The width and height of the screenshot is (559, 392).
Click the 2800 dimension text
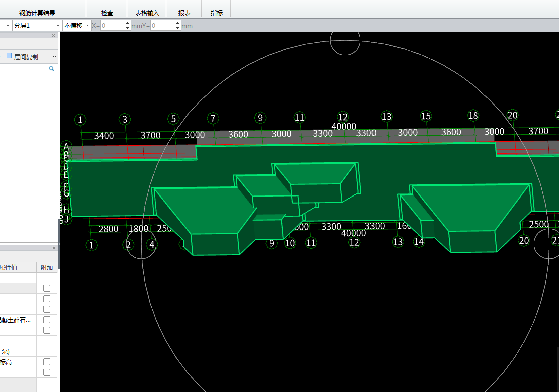(108, 229)
